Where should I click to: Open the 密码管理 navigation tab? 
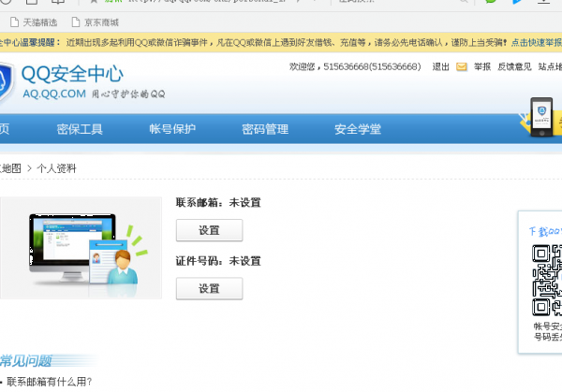click(x=265, y=129)
